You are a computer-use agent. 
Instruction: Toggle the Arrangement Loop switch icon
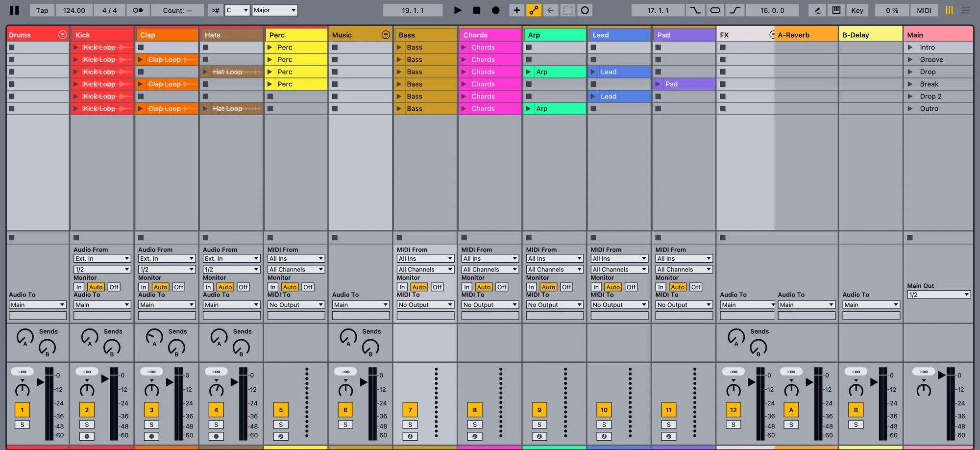point(715,10)
